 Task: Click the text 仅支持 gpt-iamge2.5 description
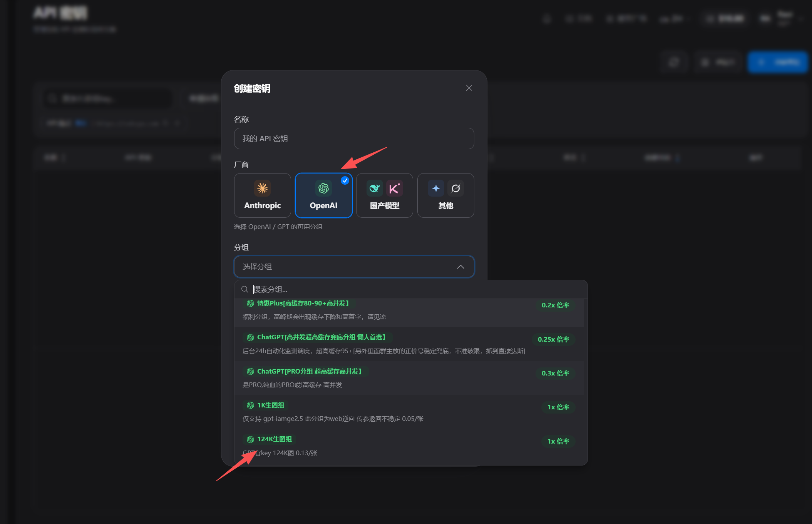pos(333,419)
